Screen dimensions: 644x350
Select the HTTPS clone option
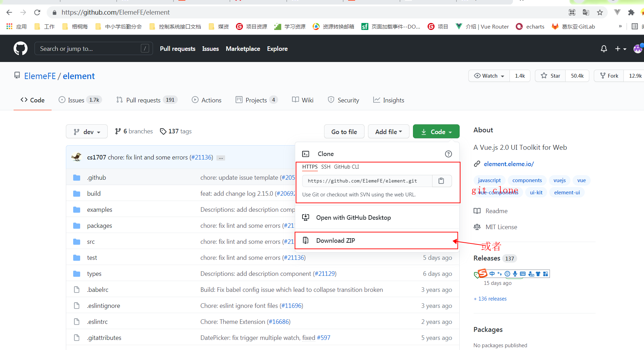(310, 167)
